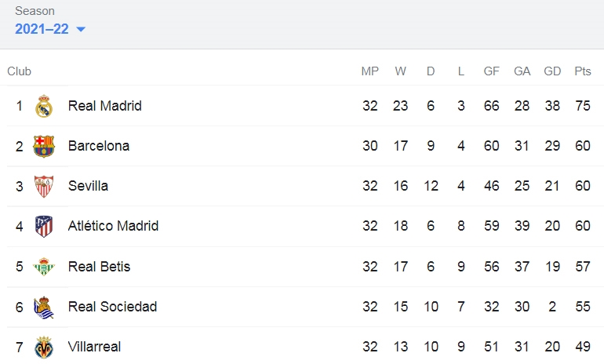Open the 2021–22 season dropdown
Image resolution: width=604 pixels, height=364 pixels.
tap(50, 29)
